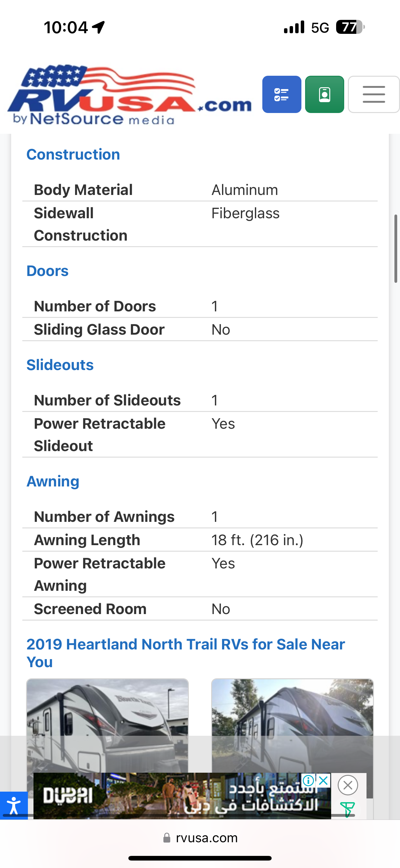Tap the Slideouts section heading

pos(60,365)
